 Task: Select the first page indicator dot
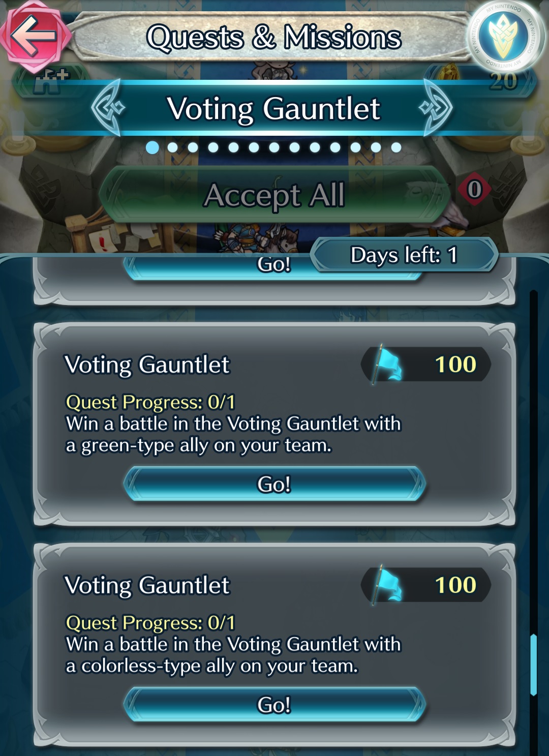click(152, 147)
